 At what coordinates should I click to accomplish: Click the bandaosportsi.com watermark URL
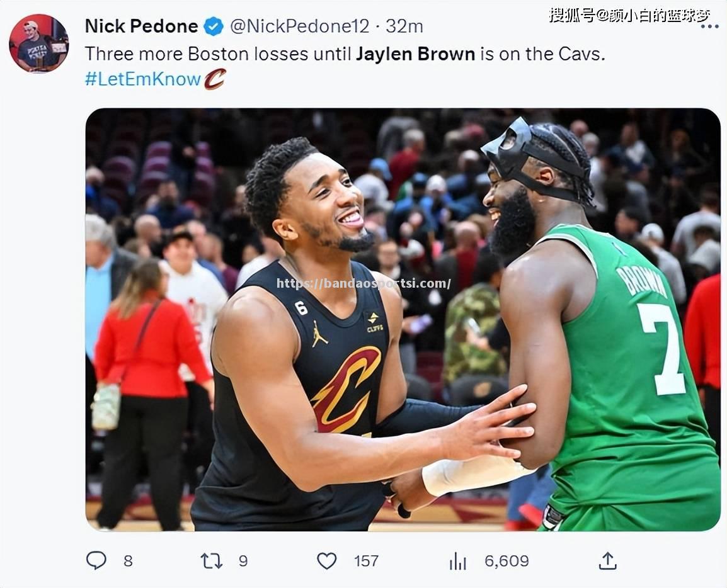(363, 283)
